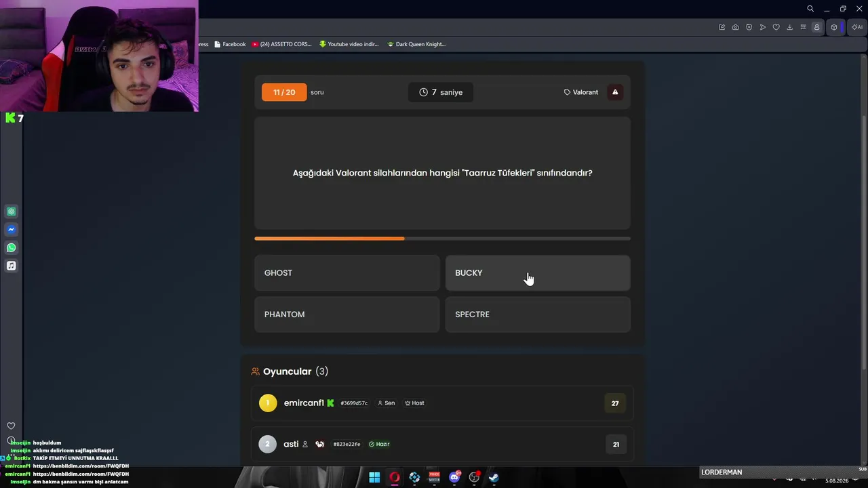Click the #3699d57c player ID tag
Image resolution: width=868 pixels, height=488 pixels.
(x=354, y=403)
